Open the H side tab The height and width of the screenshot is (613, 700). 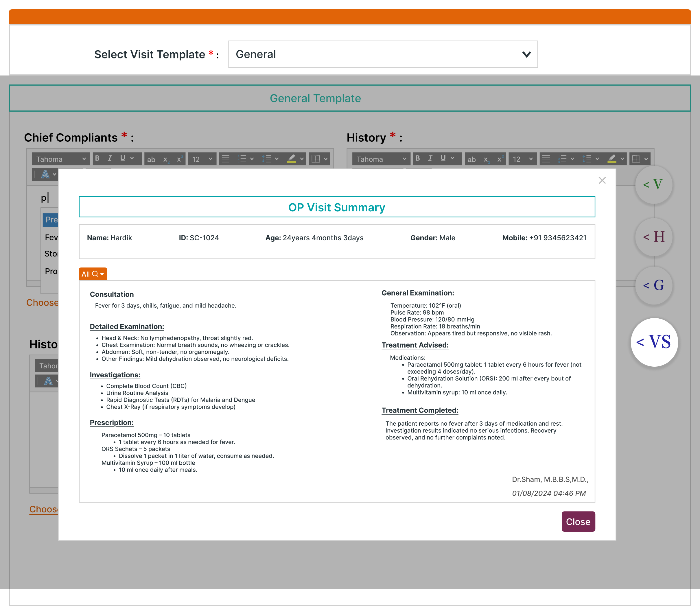pos(654,237)
